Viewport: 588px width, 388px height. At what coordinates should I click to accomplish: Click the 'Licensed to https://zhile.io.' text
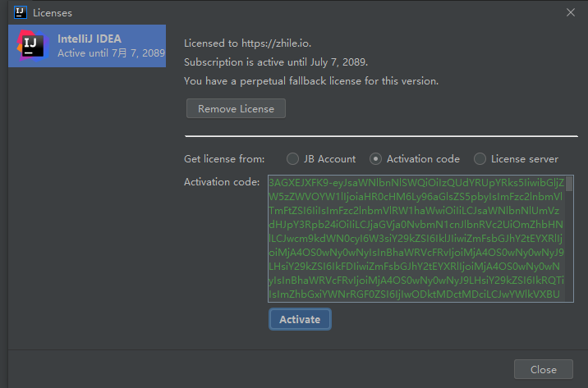tap(247, 43)
